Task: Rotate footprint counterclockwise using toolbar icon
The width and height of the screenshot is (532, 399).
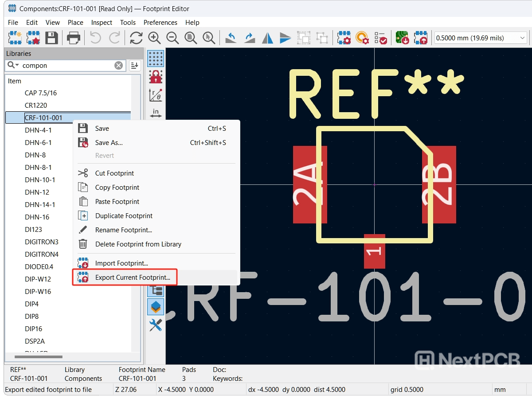Action: tap(231, 38)
